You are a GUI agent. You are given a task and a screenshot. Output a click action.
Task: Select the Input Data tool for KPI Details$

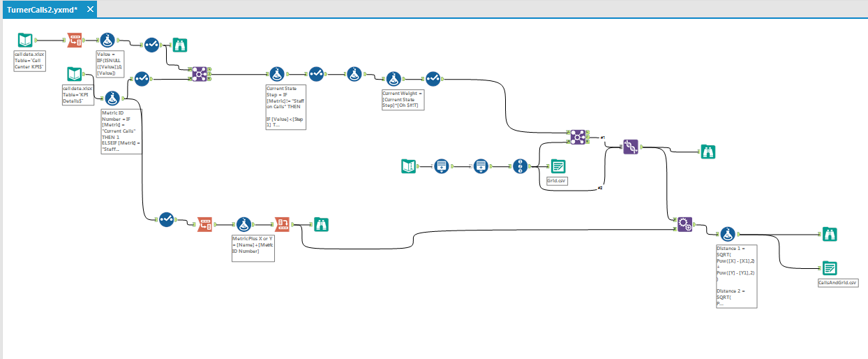[x=75, y=74]
